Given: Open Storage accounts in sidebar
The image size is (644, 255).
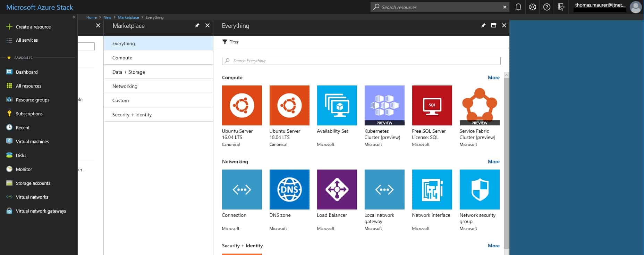Looking at the screenshot, I should [x=33, y=183].
